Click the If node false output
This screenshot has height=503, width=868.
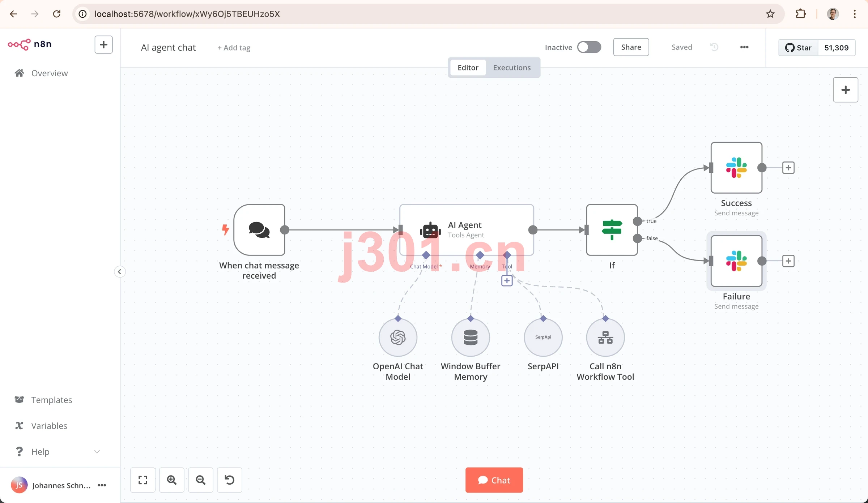tap(637, 238)
